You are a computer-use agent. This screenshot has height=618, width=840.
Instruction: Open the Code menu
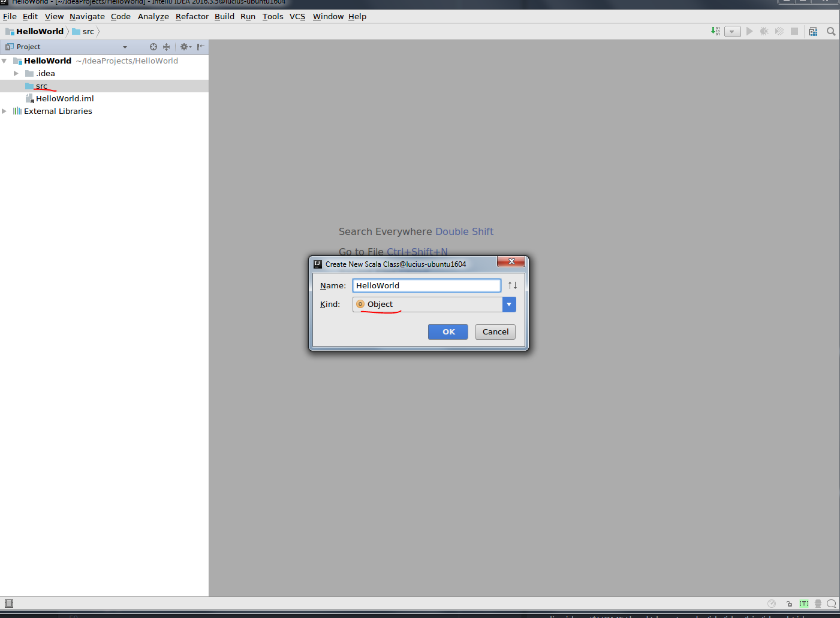coord(121,17)
